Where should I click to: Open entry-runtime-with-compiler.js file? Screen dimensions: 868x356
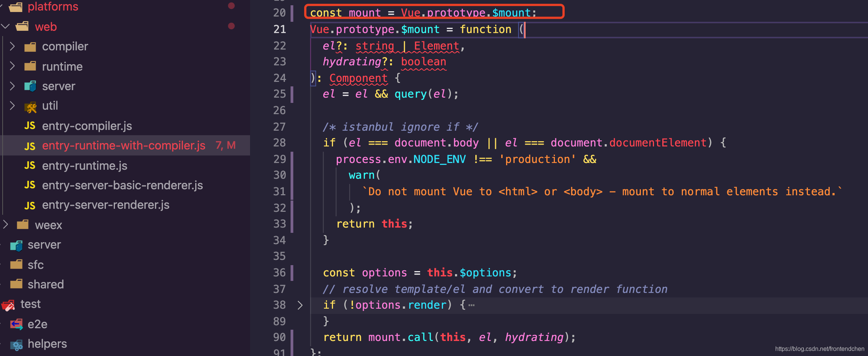124,145
